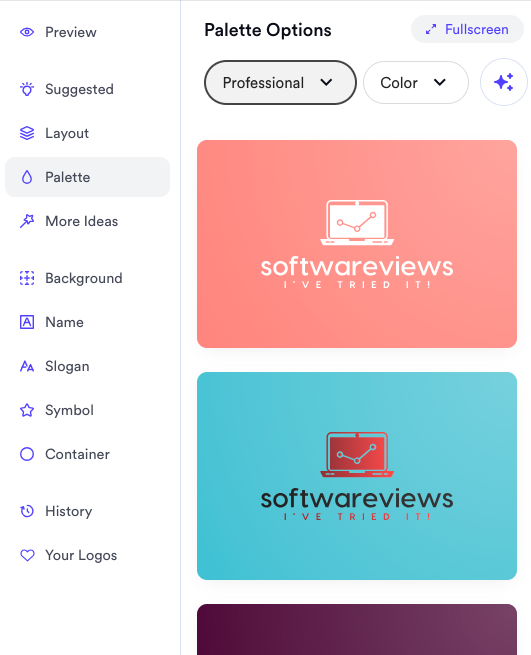
Task: Choose the teal softwareviews logo palette
Action: click(x=357, y=476)
